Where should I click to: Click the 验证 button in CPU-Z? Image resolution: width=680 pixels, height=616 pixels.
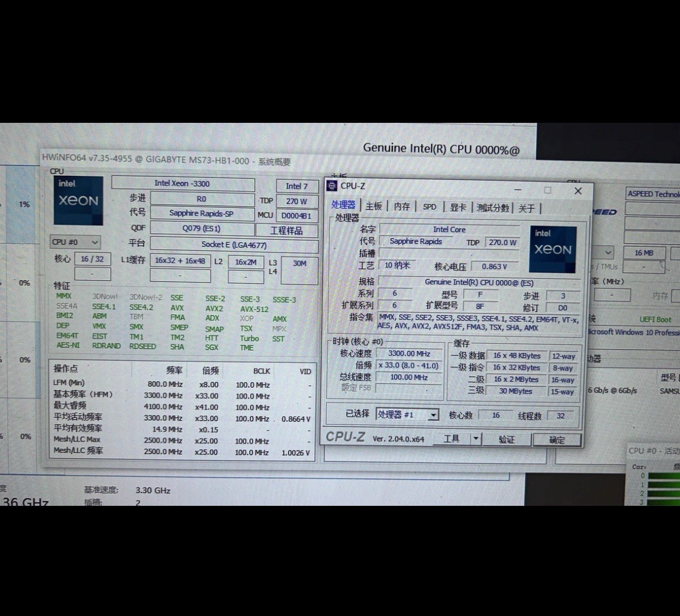pos(506,440)
